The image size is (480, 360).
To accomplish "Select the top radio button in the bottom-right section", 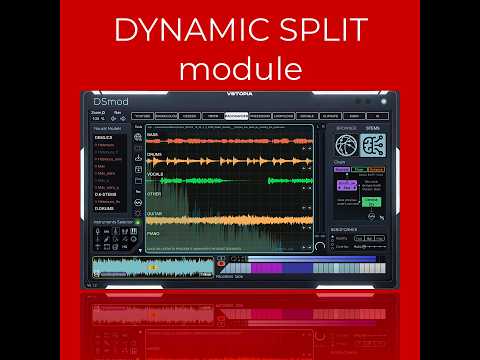I will pos(332,237).
